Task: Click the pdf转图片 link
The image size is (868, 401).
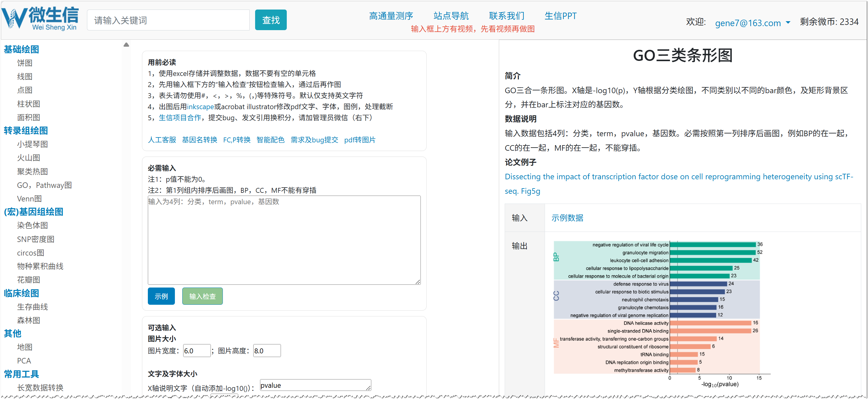Action: [x=360, y=140]
